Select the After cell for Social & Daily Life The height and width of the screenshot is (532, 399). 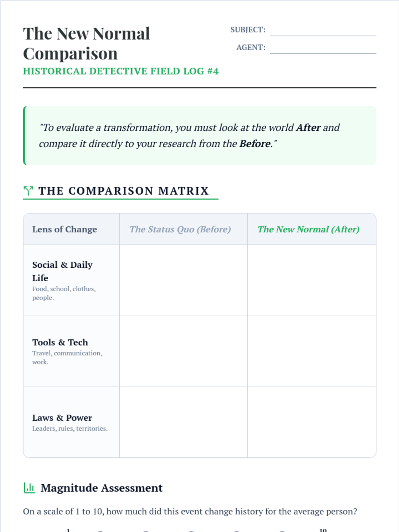(312, 280)
